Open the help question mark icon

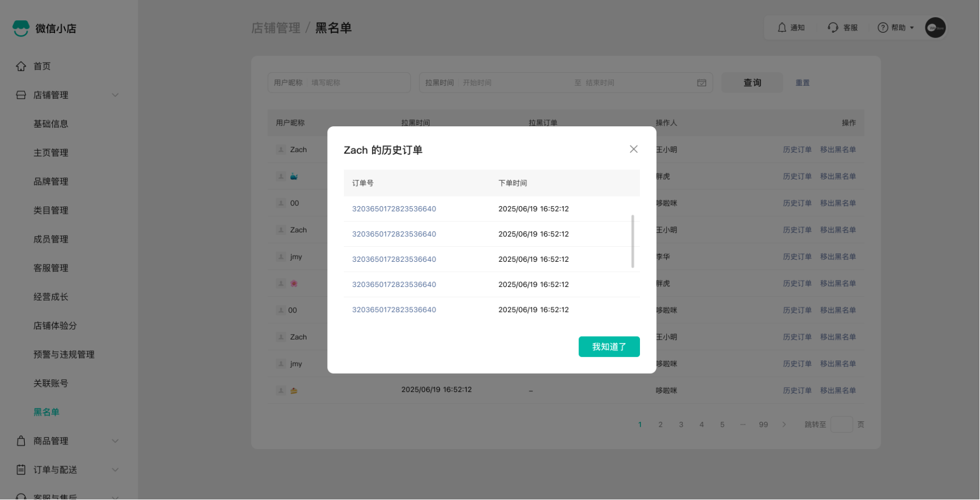point(883,28)
